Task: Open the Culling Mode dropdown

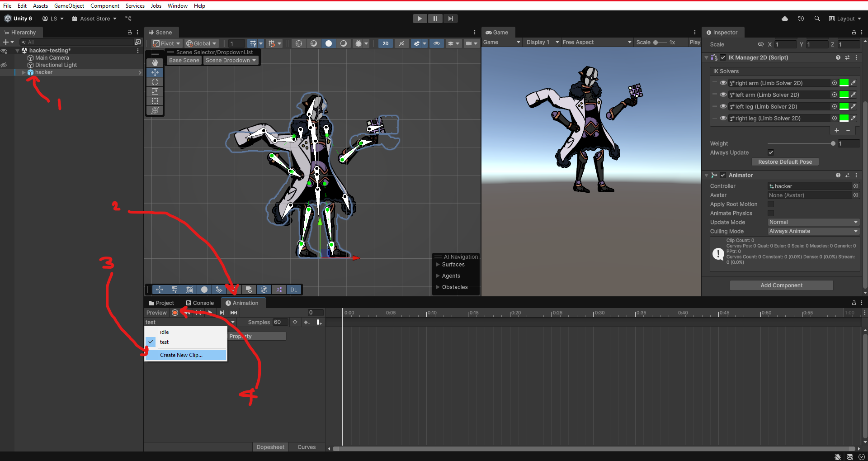Action: [813, 231]
